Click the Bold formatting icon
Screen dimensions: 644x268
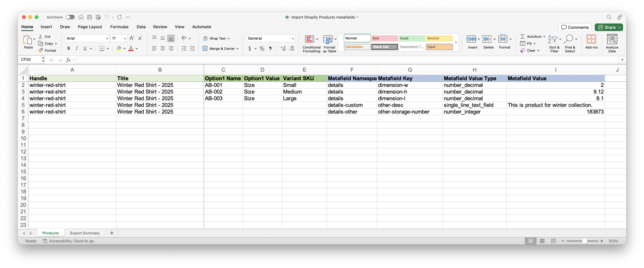[68, 48]
